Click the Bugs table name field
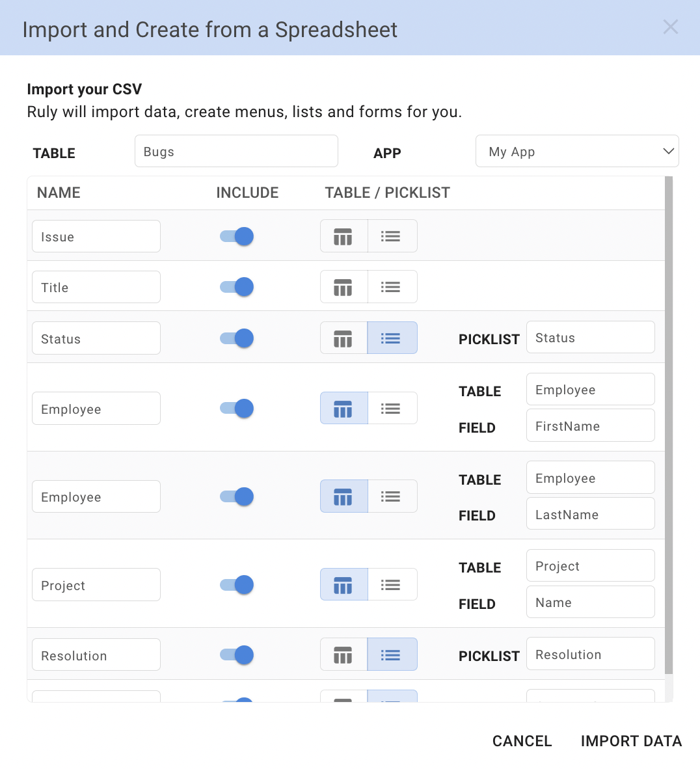The width and height of the screenshot is (700, 769). (236, 152)
